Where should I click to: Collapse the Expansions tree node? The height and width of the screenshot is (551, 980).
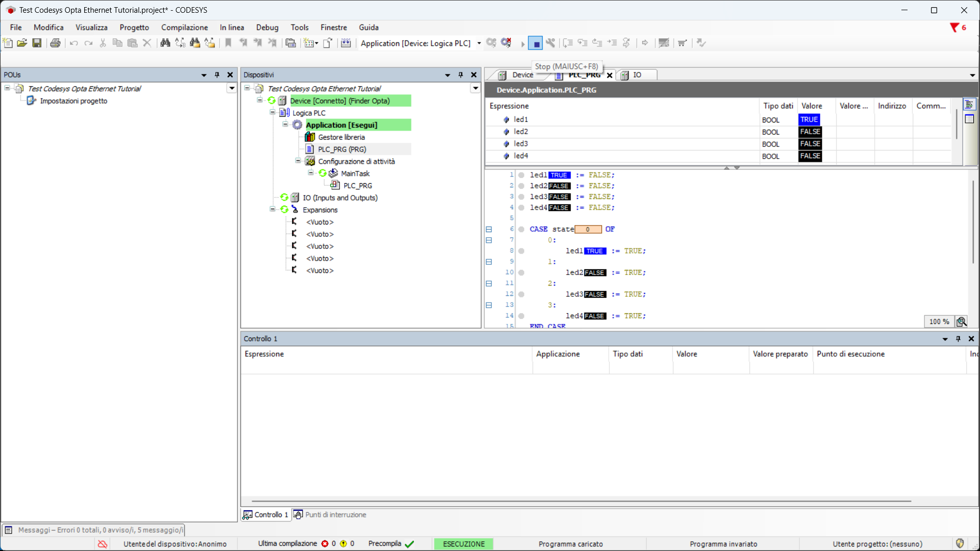pyautogui.click(x=273, y=210)
